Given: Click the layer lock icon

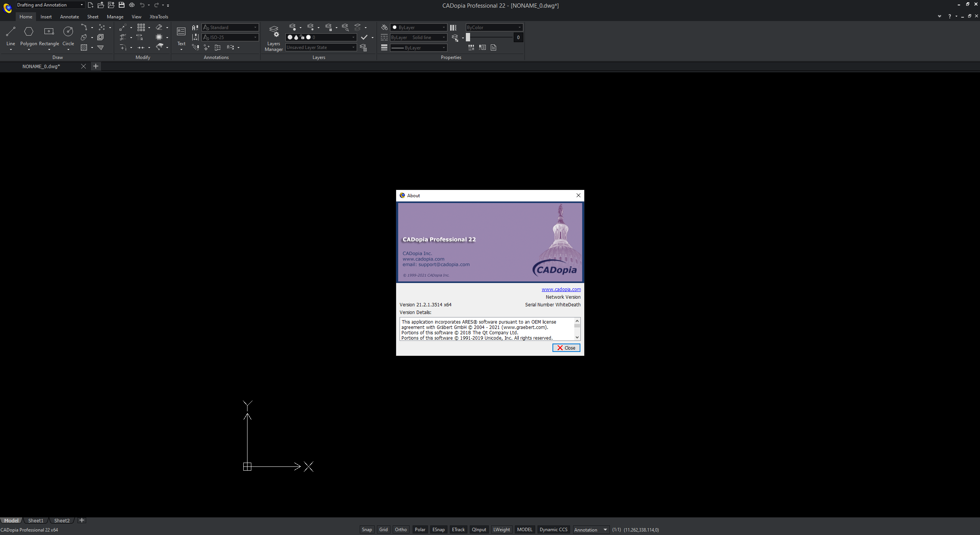Looking at the screenshot, I should coord(329,27).
